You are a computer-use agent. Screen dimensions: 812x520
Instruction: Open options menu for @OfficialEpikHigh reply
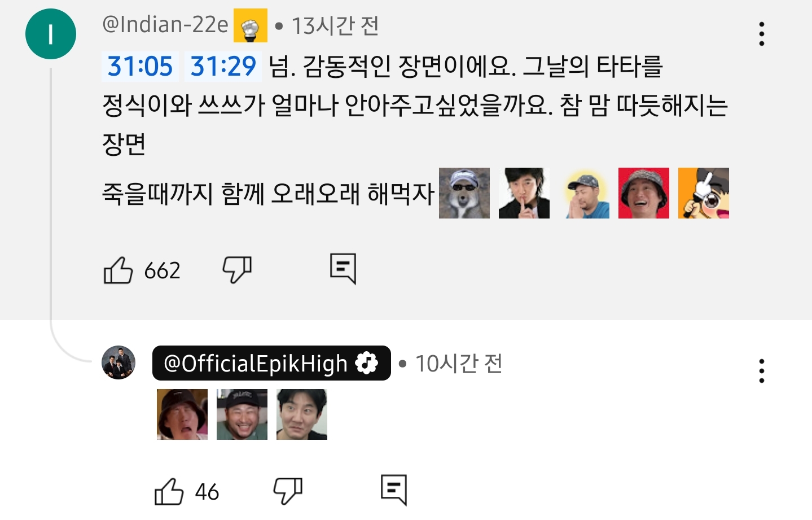click(762, 371)
